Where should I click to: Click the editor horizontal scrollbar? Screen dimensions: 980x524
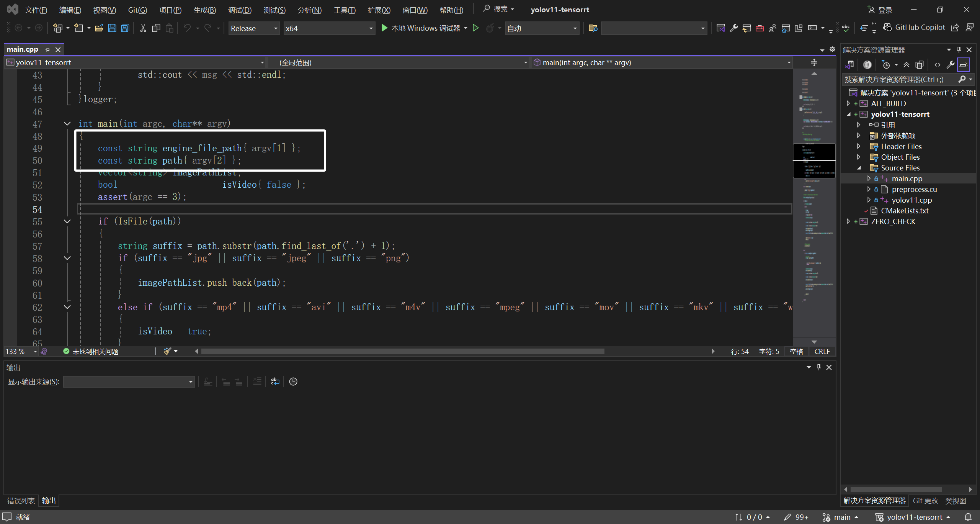(x=402, y=351)
